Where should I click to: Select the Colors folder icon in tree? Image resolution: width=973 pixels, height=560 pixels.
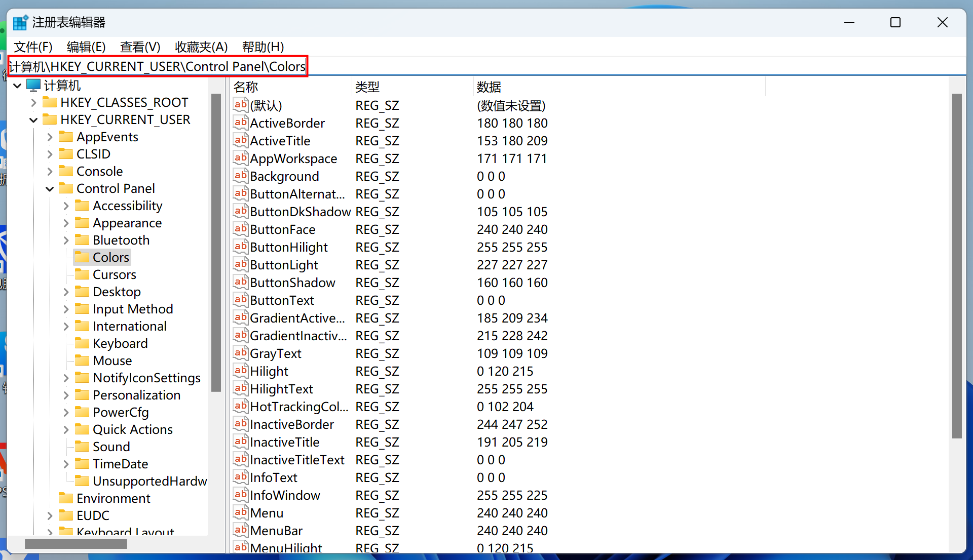coord(82,257)
